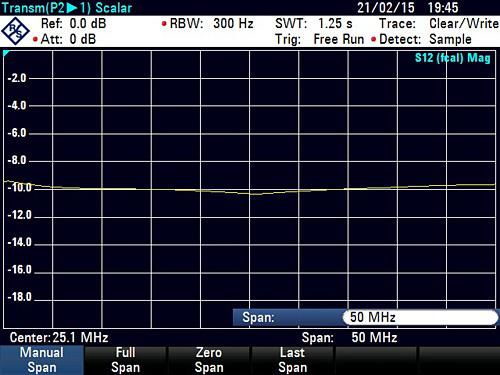
Task: Click the SWT: 1.25 s setting
Action: pos(314,24)
